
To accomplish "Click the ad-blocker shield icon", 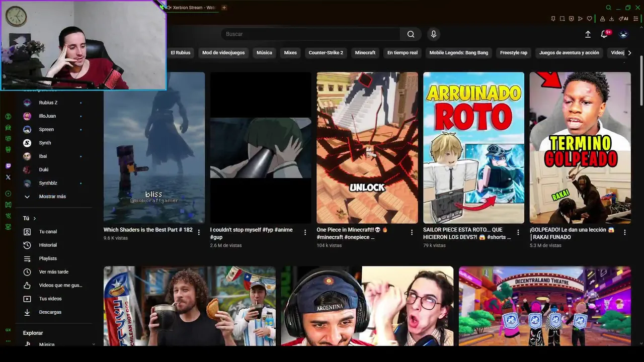I will (x=571, y=19).
